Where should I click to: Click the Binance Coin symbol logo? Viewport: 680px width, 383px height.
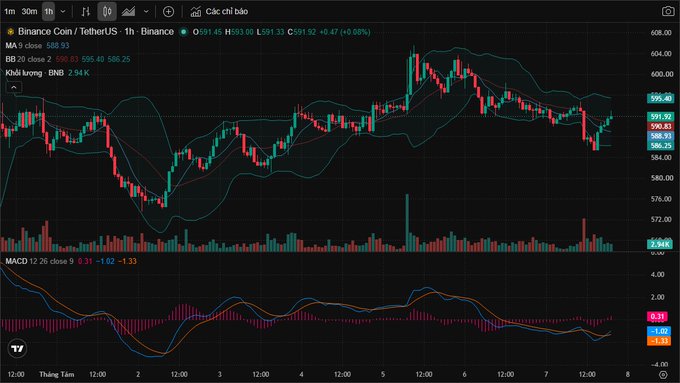[x=10, y=32]
